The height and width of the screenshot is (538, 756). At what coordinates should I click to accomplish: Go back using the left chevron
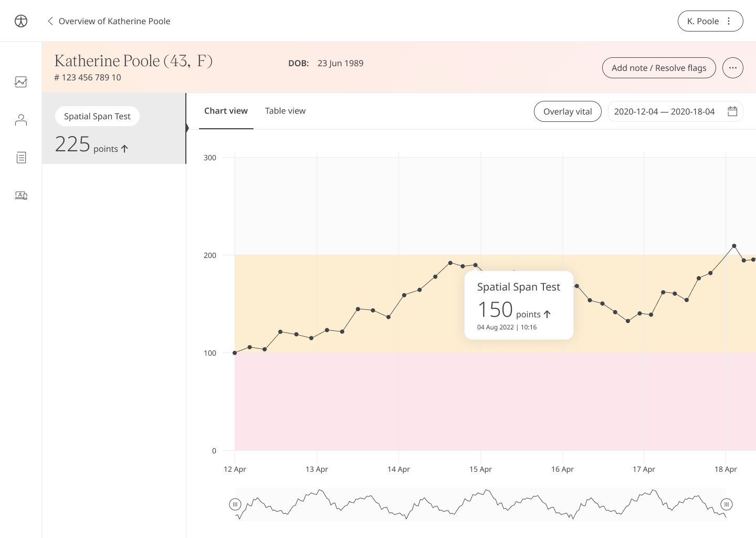pyautogui.click(x=50, y=21)
